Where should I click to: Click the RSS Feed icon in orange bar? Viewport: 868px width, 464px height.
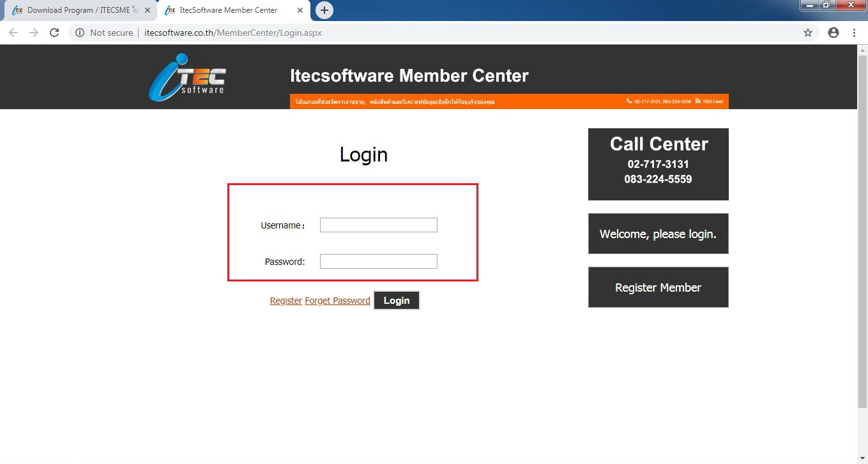point(698,101)
